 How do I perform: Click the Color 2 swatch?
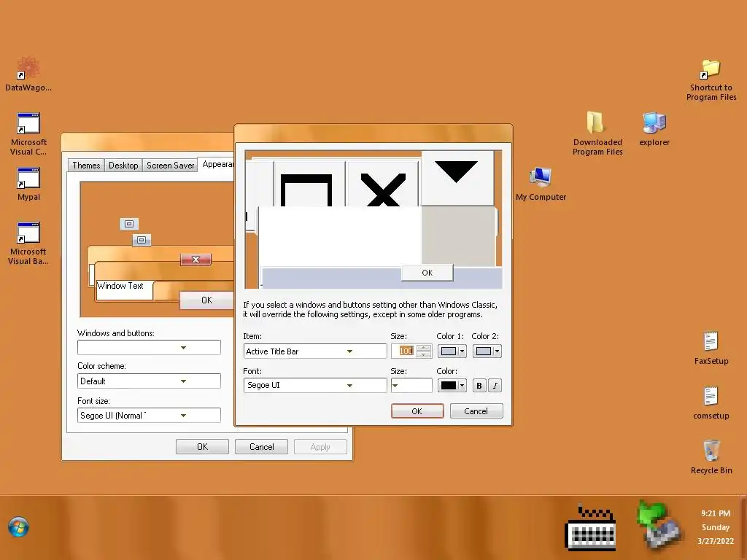[484, 351]
